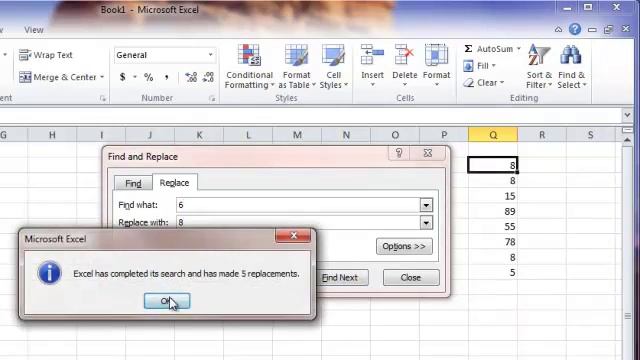Expand the formula bar chevron
Viewport: 640px width, 360px height.
click(x=627, y=116)
